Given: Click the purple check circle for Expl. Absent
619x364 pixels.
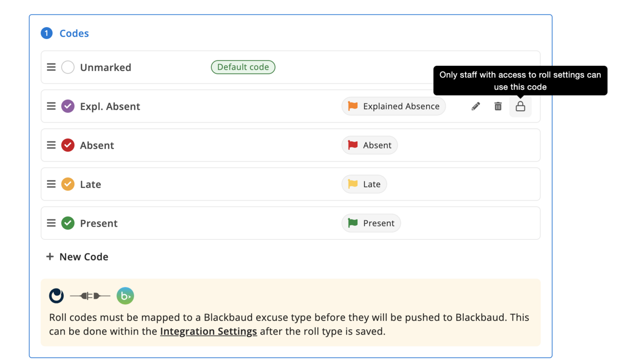Looking at the screenshot, I should (68, 106).
